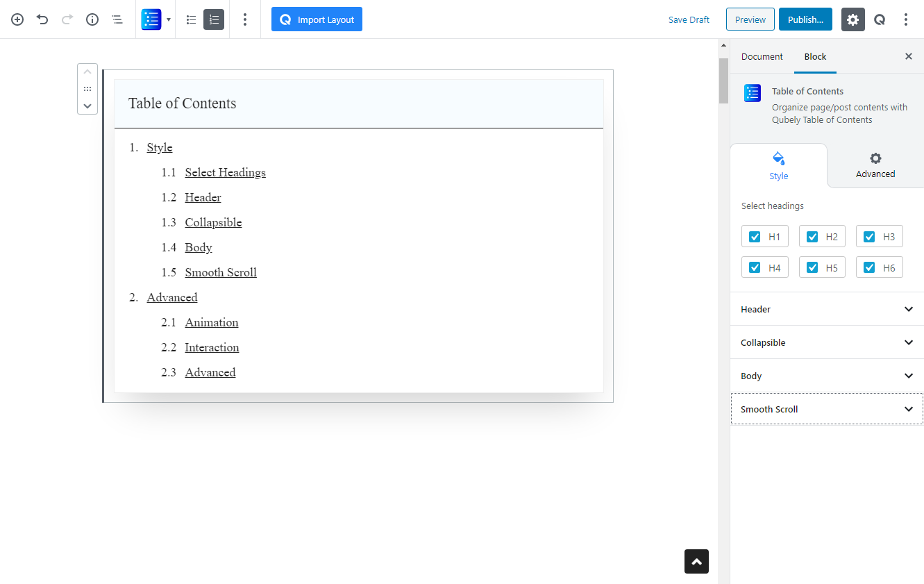The height and width of the screenshot is (584, 924).
Task: Move block down with arrow
Action: click(87, 106)
